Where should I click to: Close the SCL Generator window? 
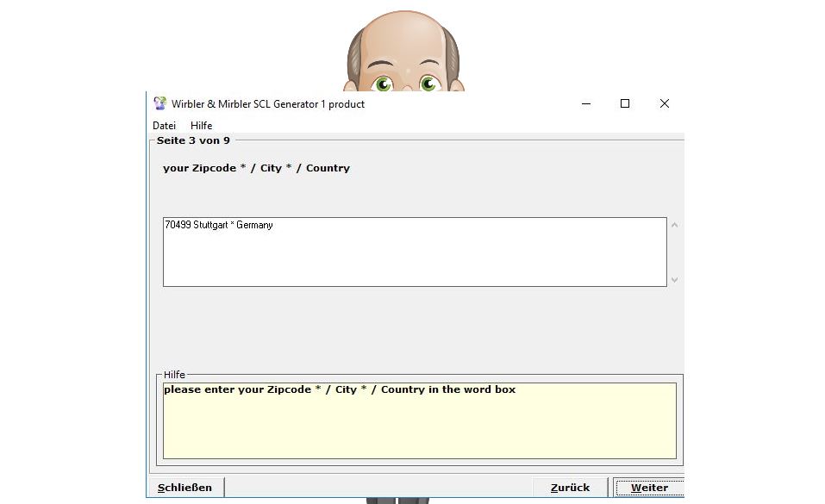664,103
